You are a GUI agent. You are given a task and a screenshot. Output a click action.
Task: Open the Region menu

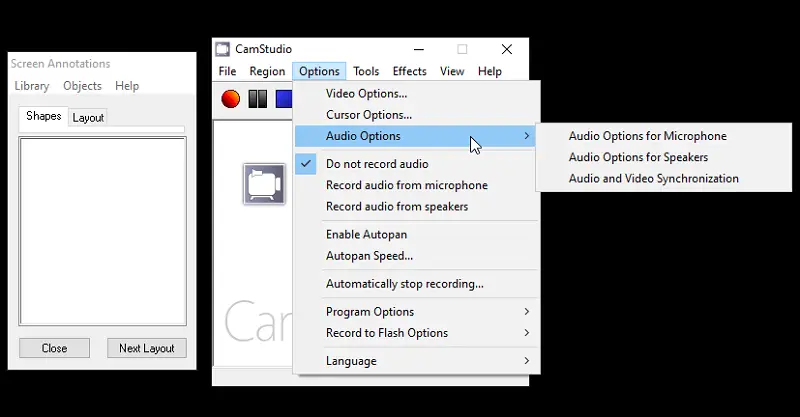click(267, 71)
